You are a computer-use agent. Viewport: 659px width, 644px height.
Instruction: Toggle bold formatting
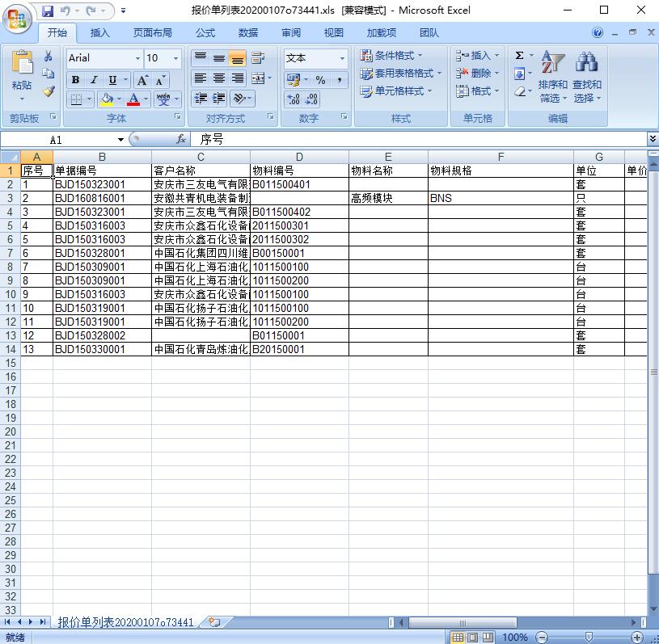[75, 79]
